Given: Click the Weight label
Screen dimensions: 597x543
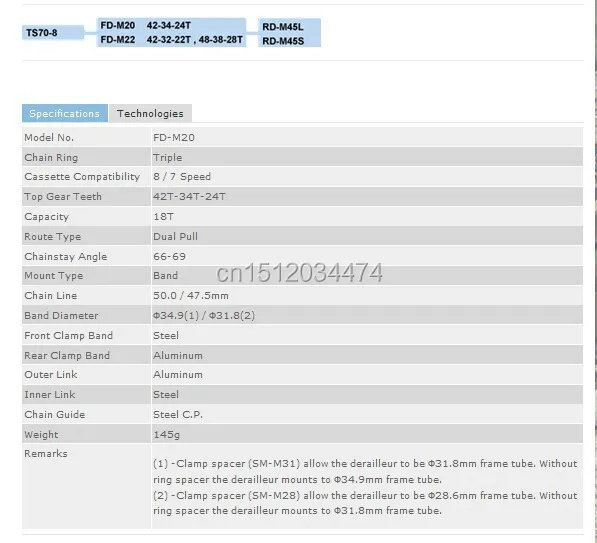Looking at the screenshot, I should click(x=41, y=434).
